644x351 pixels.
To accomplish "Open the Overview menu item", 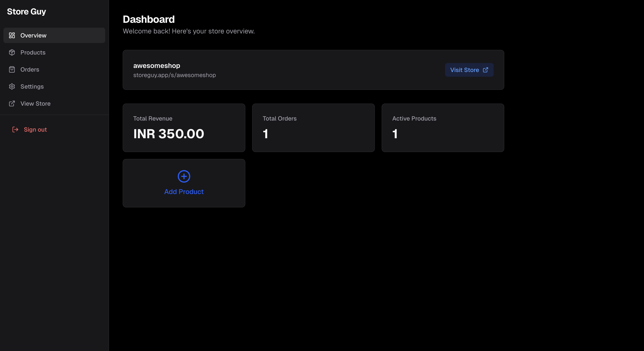I will tap(33, 36).
